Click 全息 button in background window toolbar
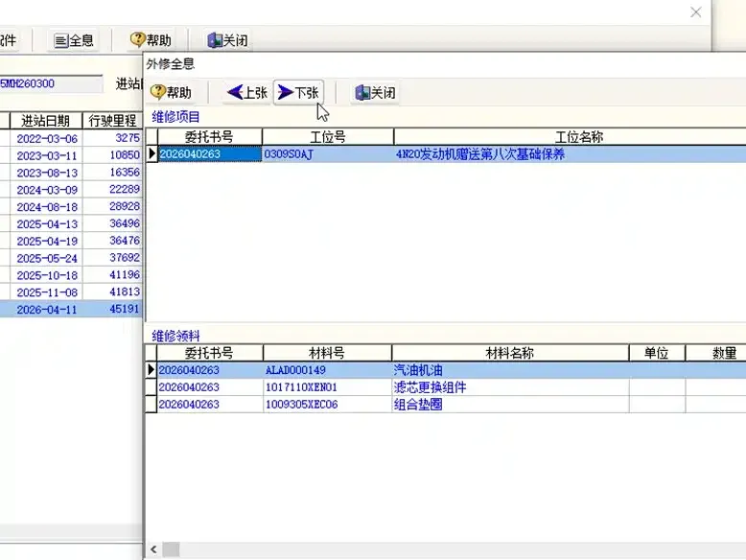Image resolution: width=746 pixels, height=560 pixels. [74, 40]
